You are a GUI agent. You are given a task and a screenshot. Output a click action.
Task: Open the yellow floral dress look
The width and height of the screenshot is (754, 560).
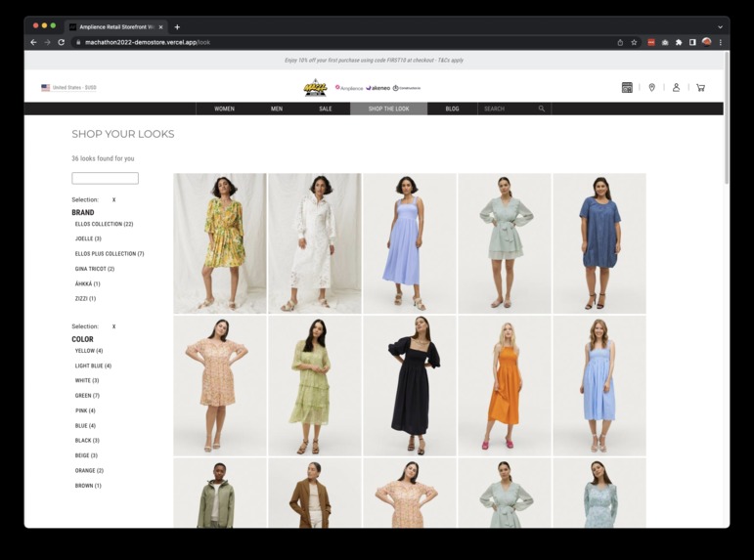pyautogui.click(x=220, y=243)
